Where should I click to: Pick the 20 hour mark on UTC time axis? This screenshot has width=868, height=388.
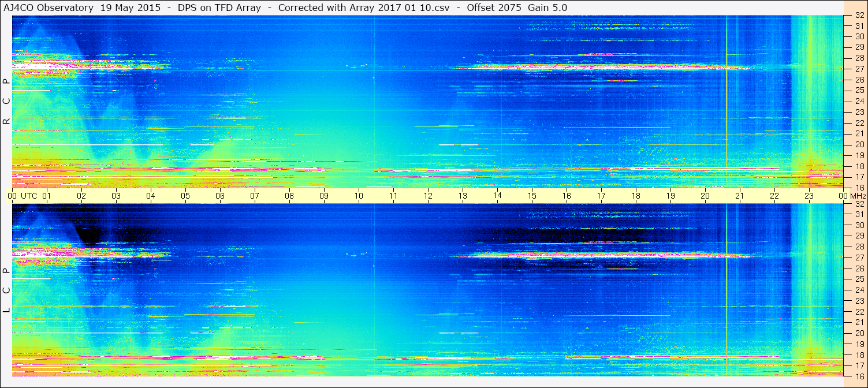pos(705,196)
